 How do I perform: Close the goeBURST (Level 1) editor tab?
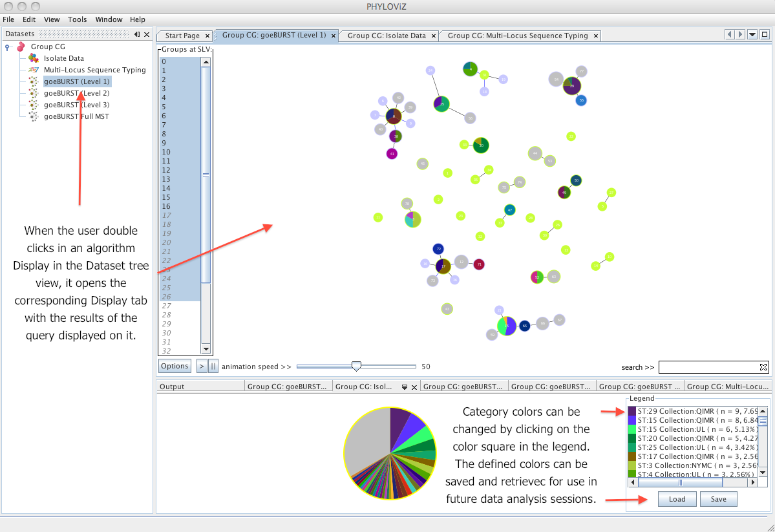(x=334, y=36)
